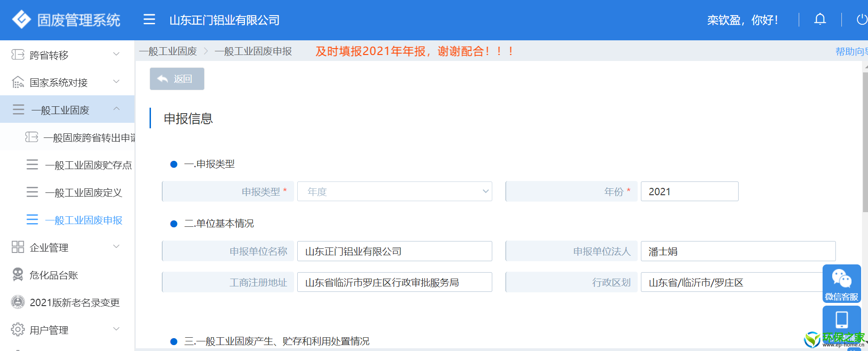868x351 pixels.
Task: Select 一般工业固废申报 submenu item
Action: [67, 220]
